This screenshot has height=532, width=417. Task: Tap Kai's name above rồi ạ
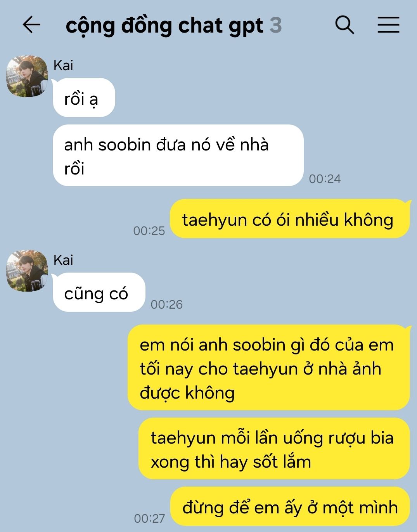click(63, 65)
